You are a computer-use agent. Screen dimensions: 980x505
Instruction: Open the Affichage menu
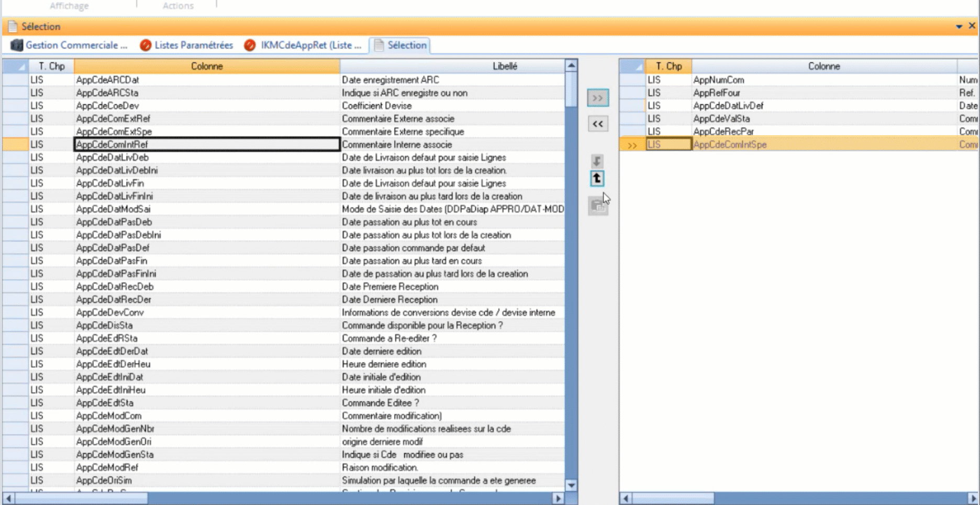pyautogui.click(x=69, y=6)
